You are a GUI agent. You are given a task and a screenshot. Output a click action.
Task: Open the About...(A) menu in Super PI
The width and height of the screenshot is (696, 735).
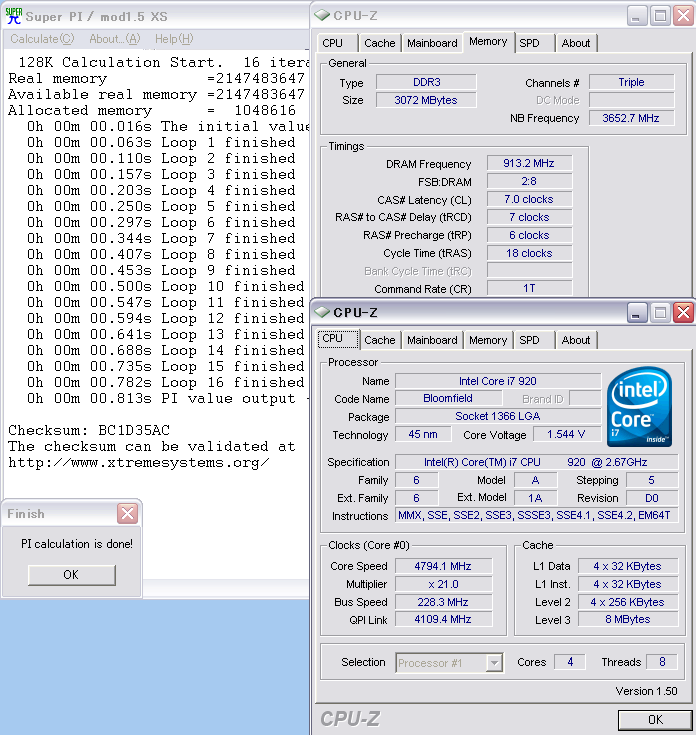115,39
